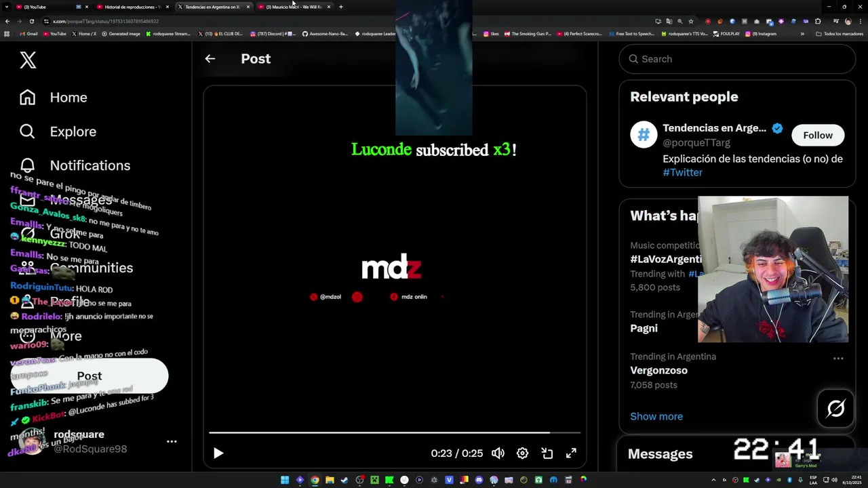Open FOULPLAY bookmark
The height and width of the screenshot is (488, 868).
[x=726, y=33]
